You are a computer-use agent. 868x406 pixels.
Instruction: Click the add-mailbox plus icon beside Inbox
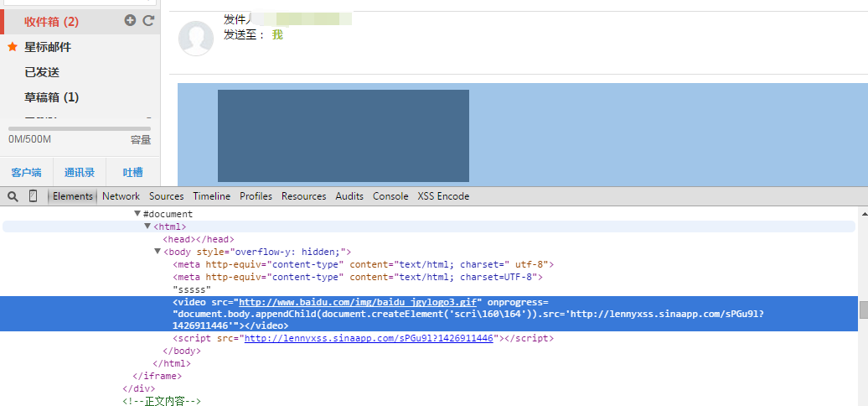point(130,20)
